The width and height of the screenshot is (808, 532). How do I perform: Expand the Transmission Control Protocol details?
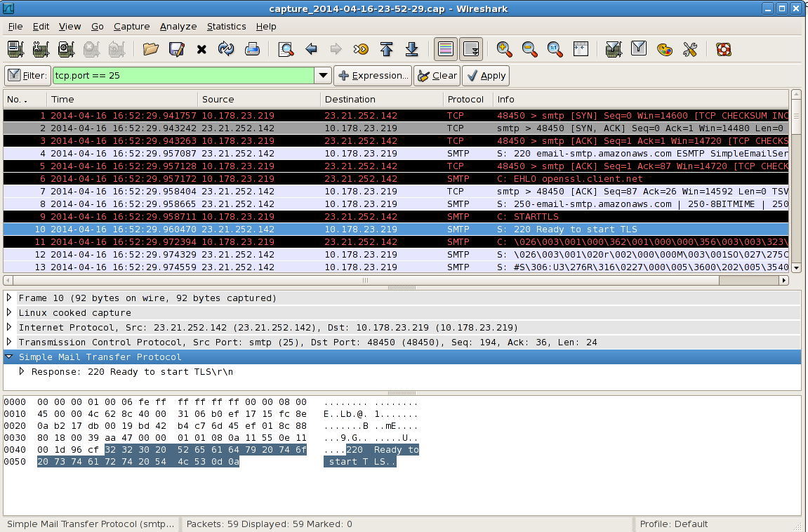click(8, 342)
